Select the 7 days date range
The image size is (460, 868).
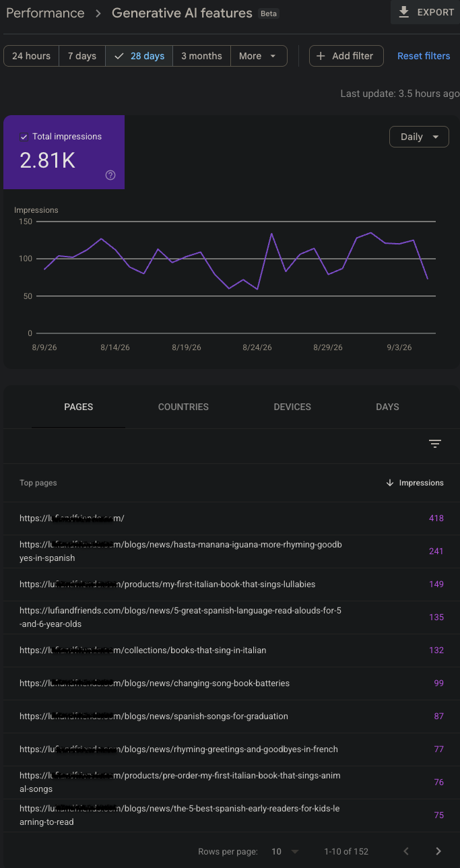point(82,56)
